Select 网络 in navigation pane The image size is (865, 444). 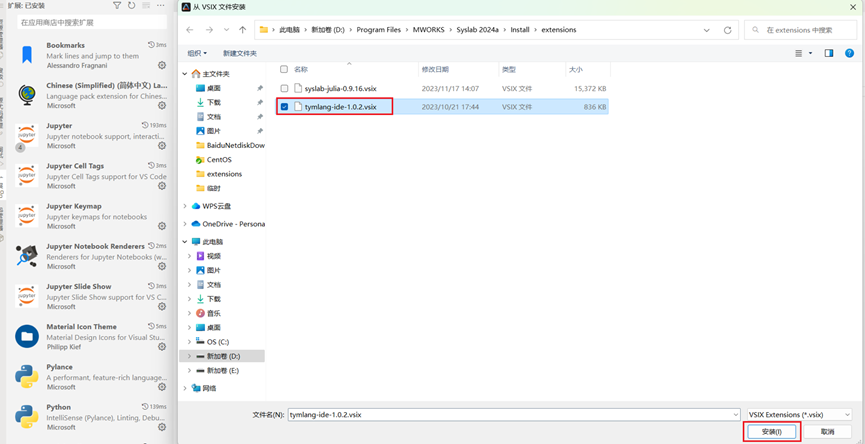pyautogui.click(x=209, y=388)
